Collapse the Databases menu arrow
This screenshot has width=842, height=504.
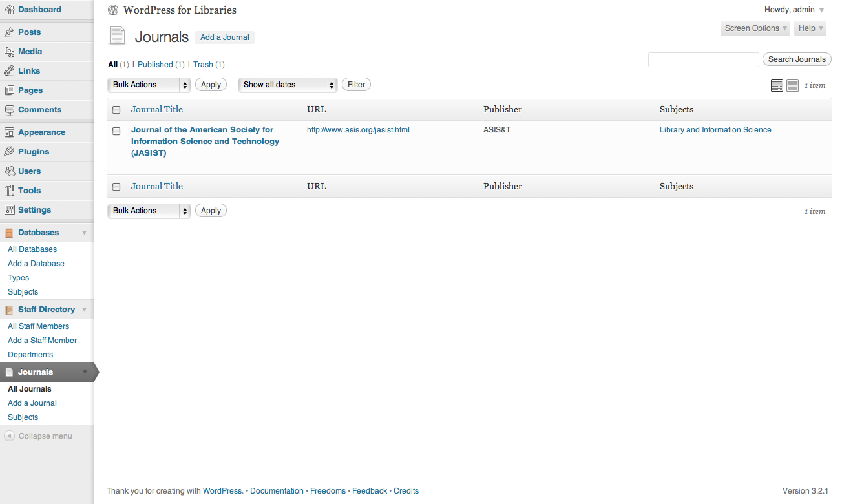tap(84, 233)
